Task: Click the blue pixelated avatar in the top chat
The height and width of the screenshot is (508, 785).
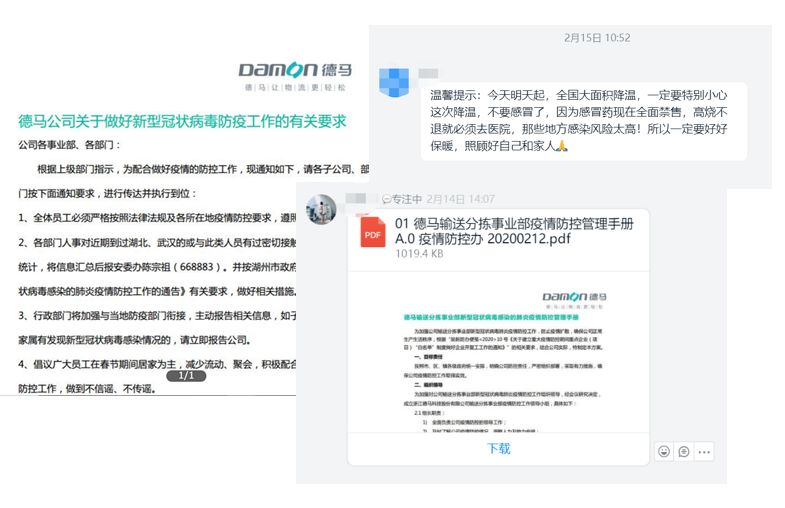Action: coord(395,79)
